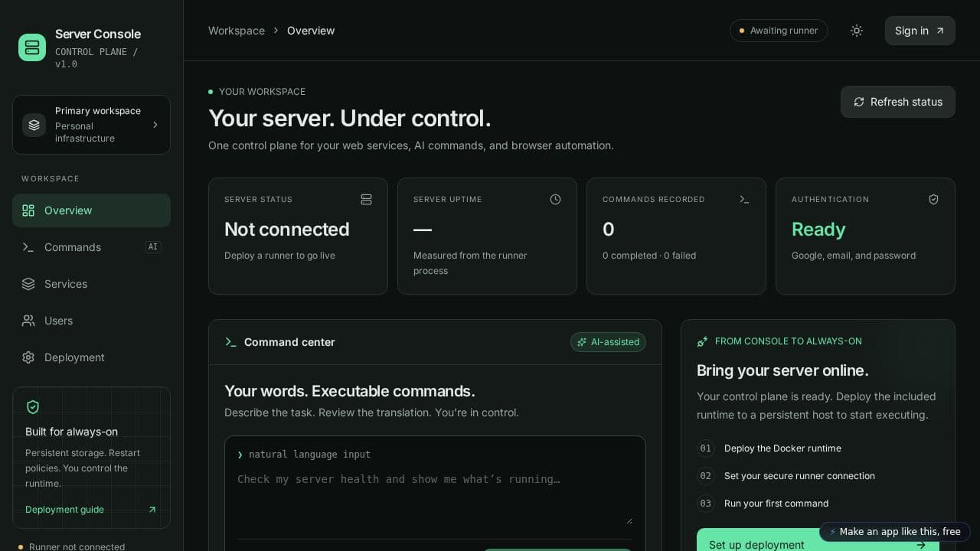Viewport: 980px width, 551px height.
Task: Click the Deployment gear icon in sidebar
Action: (28, 357)
